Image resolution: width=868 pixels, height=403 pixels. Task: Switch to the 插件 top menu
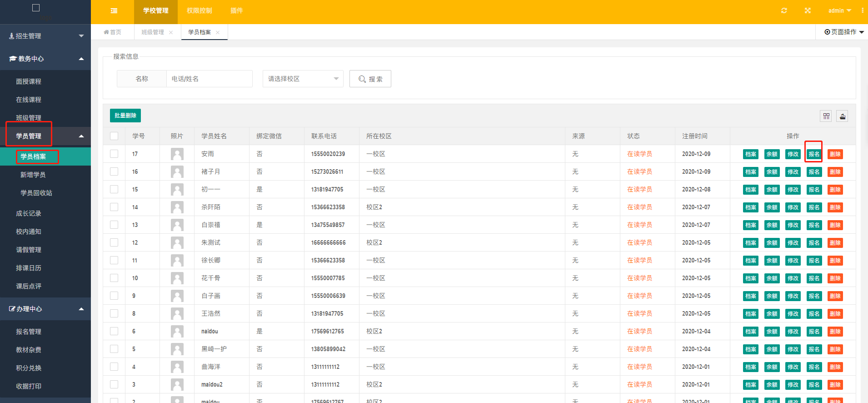[237, 10]
